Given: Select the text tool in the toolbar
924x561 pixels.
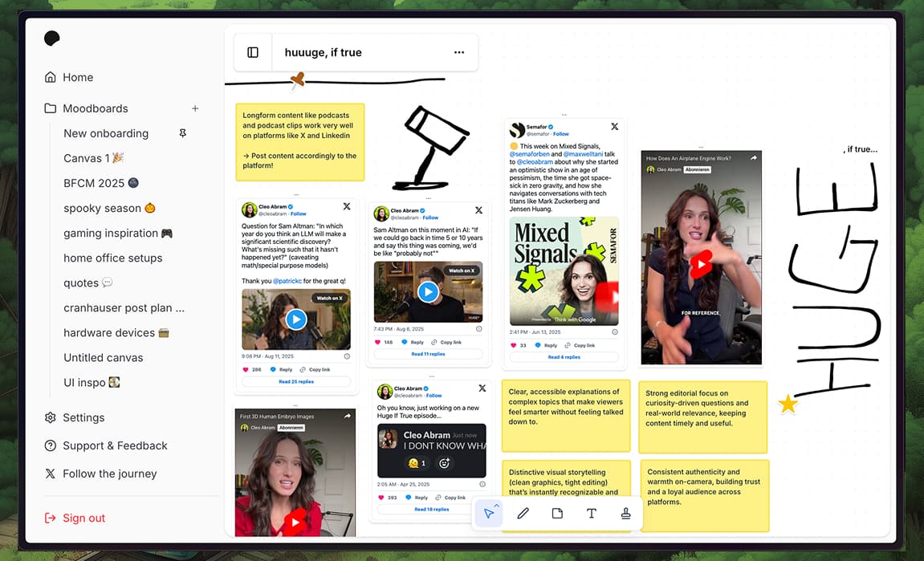Looking at the screenshot, I should (x=592, y=513).
